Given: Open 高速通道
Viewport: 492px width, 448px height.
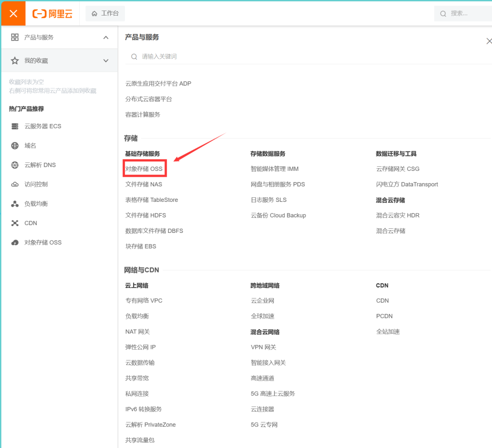Looking at the screenshot, I should 262,378.
